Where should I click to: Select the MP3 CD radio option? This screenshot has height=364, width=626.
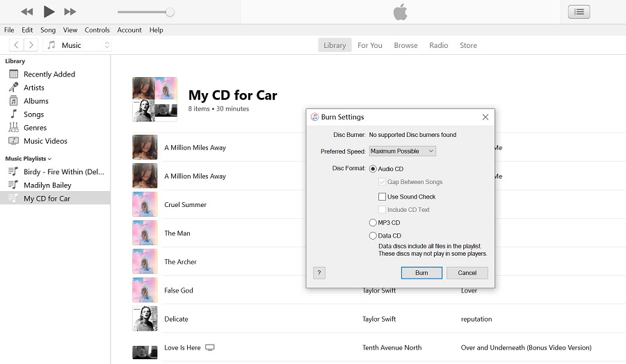(374, 223)
